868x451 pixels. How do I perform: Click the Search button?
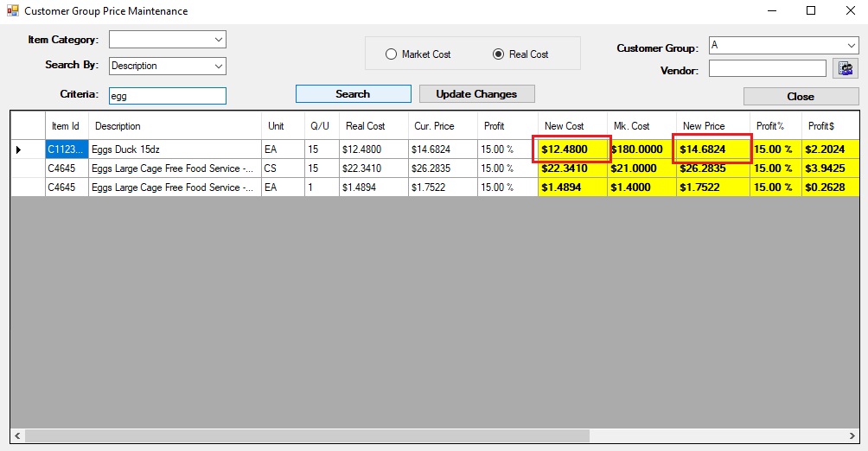click(354, 94)
